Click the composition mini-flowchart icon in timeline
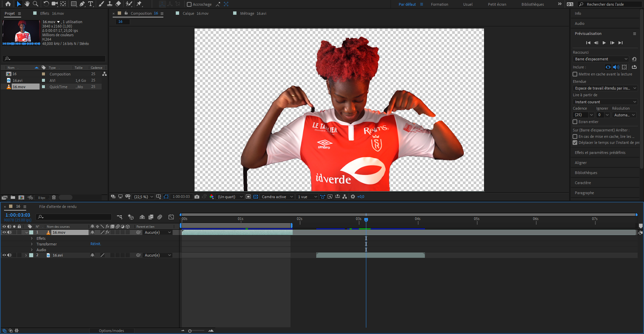644x334 pixels. tap(119, 217)
